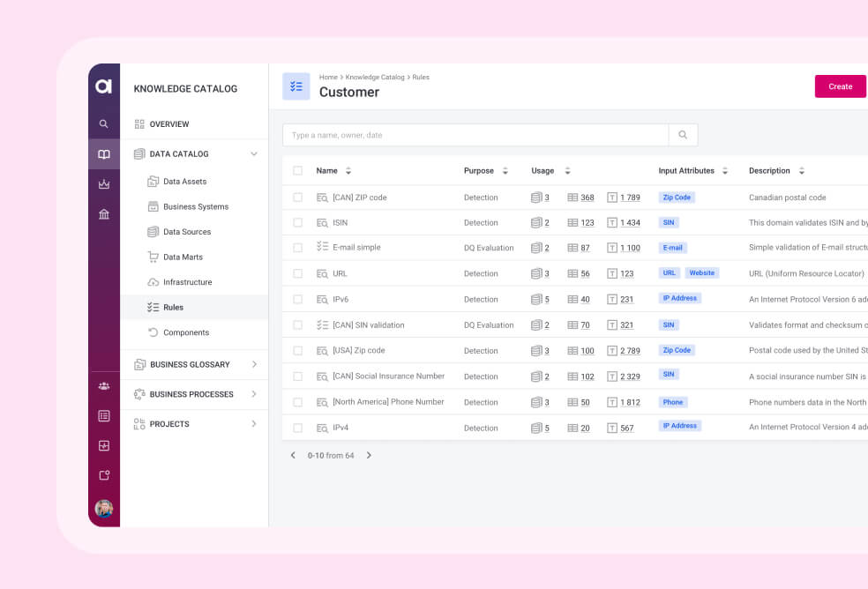Tick the checkbox next to URL rule
This screenshot has width=868, height=589.
tap(297, 273)
